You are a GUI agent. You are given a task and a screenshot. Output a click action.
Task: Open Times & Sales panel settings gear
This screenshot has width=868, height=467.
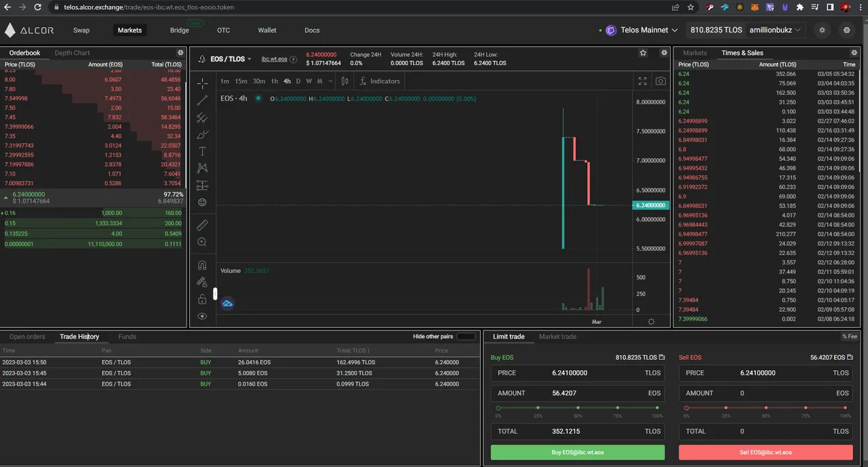[x=854, y=53]
